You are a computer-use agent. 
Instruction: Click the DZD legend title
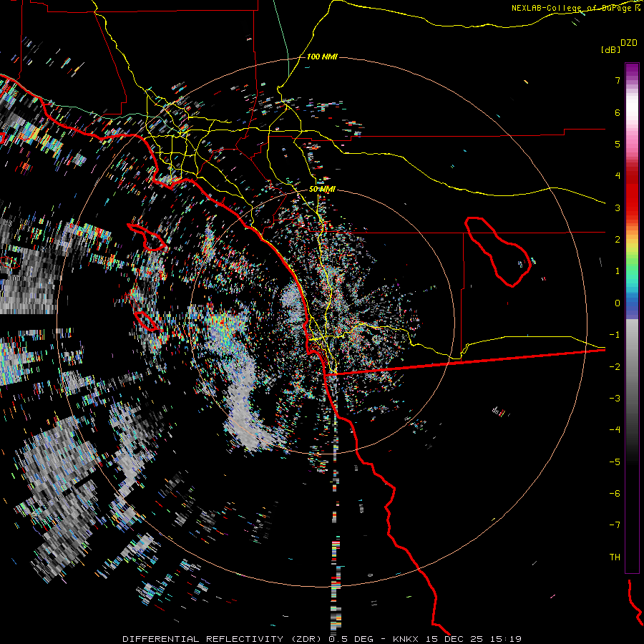(x=629, y=43)
